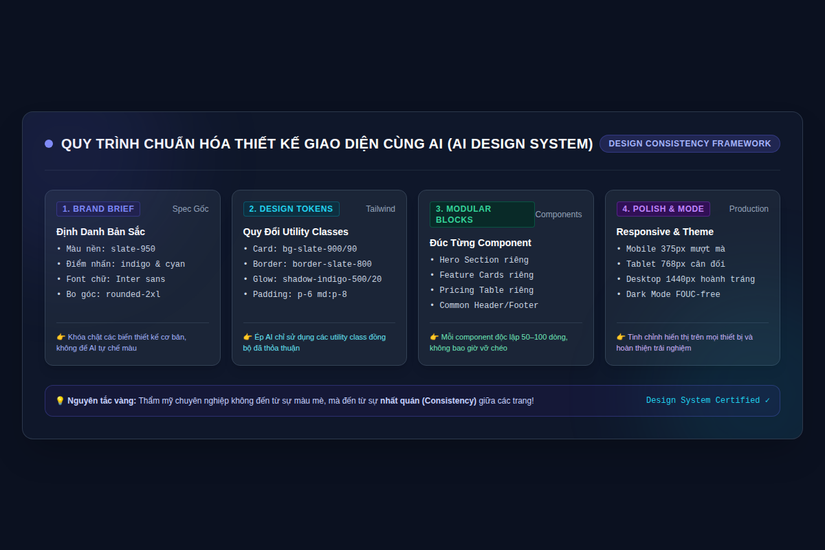Click pointing-hand emoji in Design Tokens card
The height and width of the screenshot is (550, 825).
[x=247, y=337]
